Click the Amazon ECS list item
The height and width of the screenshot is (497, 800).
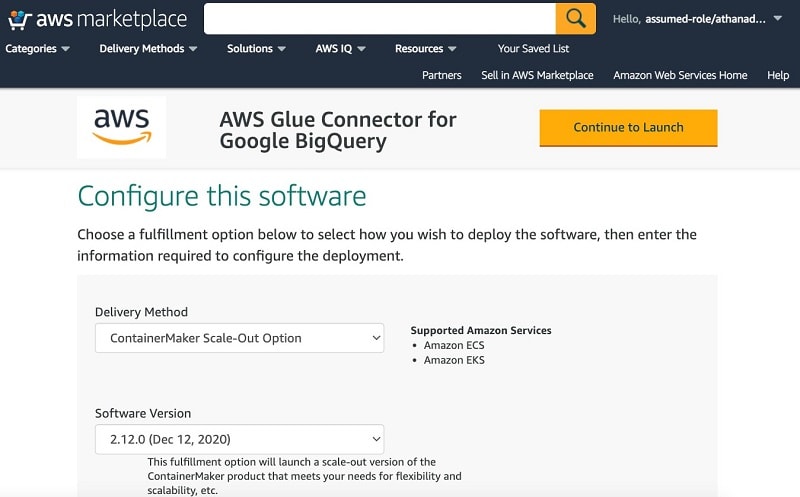[x=454, y=345]
